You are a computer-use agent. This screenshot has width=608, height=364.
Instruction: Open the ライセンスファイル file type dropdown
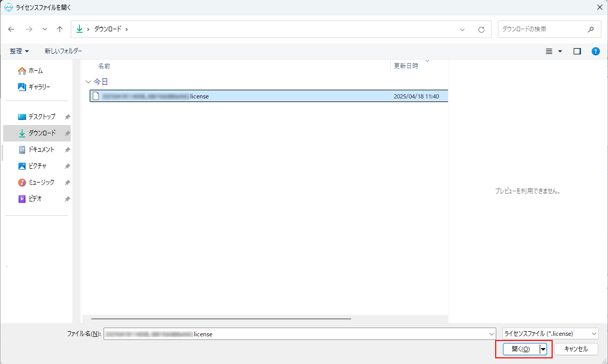point(550,334)
